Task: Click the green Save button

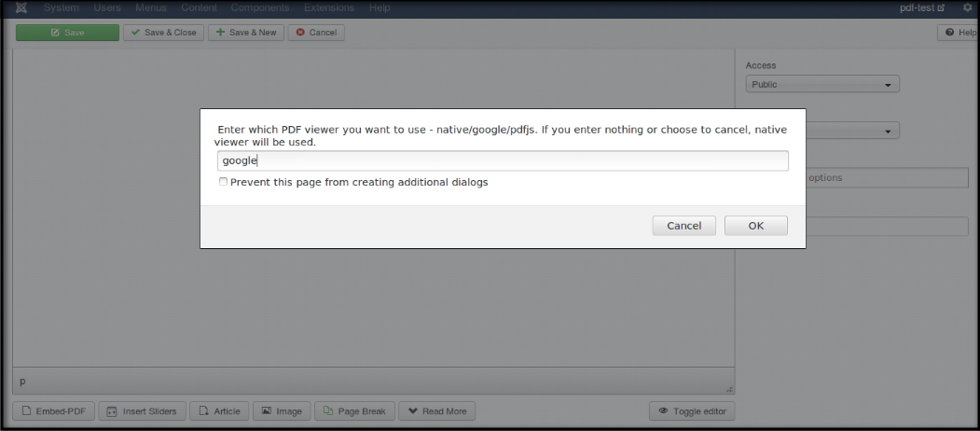Action: (67, 33)
